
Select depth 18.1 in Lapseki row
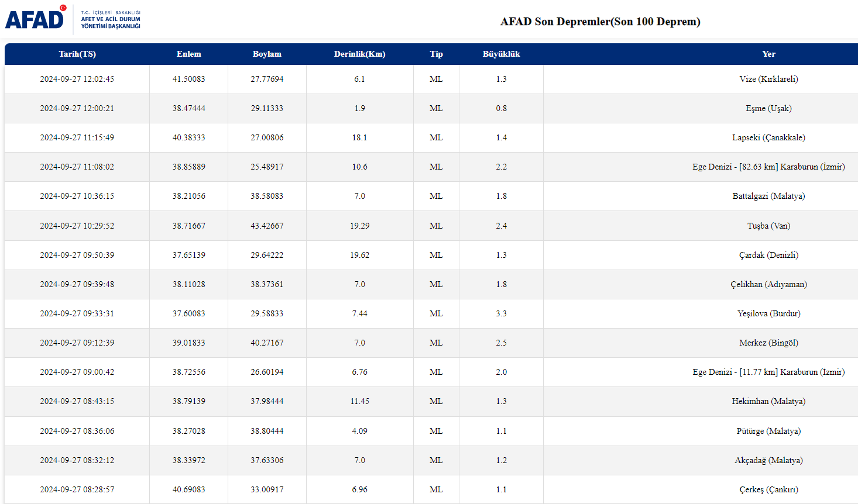coord(360,137)
